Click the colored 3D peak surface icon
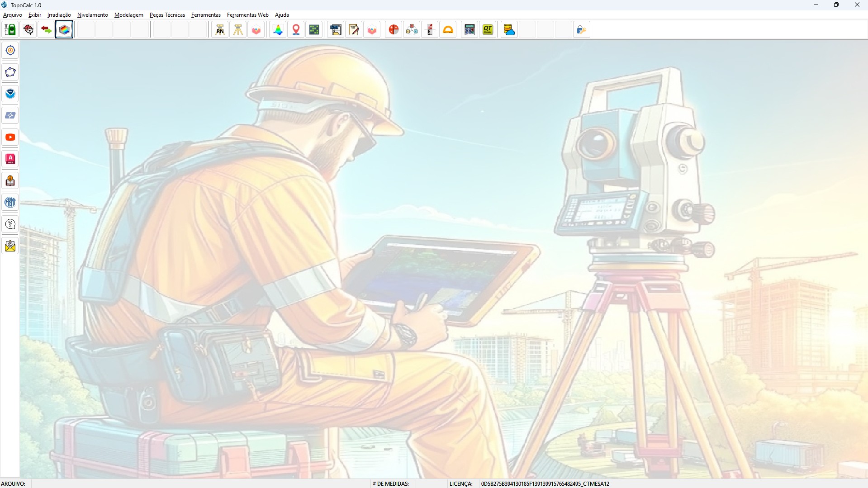Image resolution: width=868 pixels, height=488 pixels. pos(278,30)
